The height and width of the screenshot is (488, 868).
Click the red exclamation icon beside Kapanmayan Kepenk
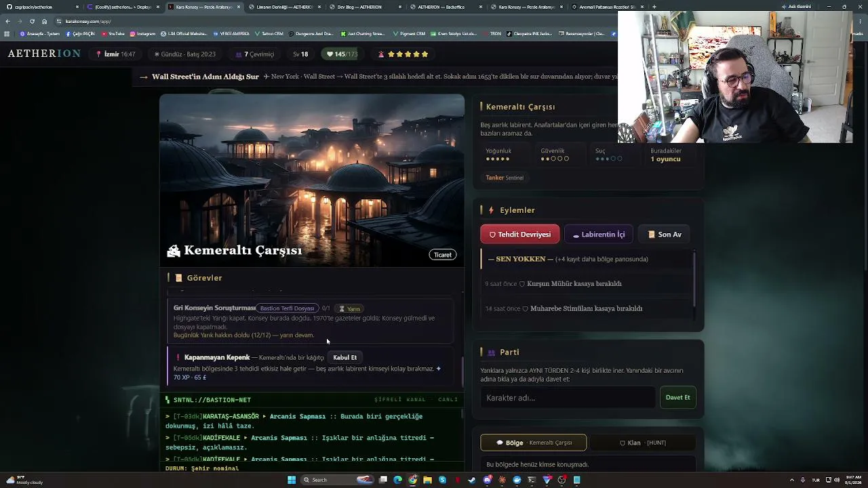pos(178,357)
